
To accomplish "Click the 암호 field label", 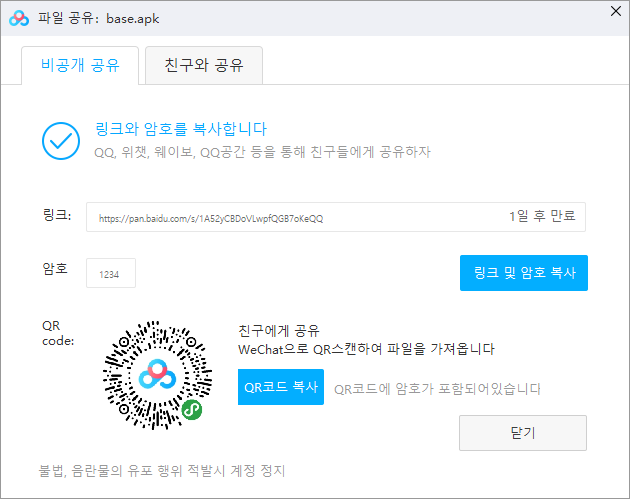I will coord(55,268).
